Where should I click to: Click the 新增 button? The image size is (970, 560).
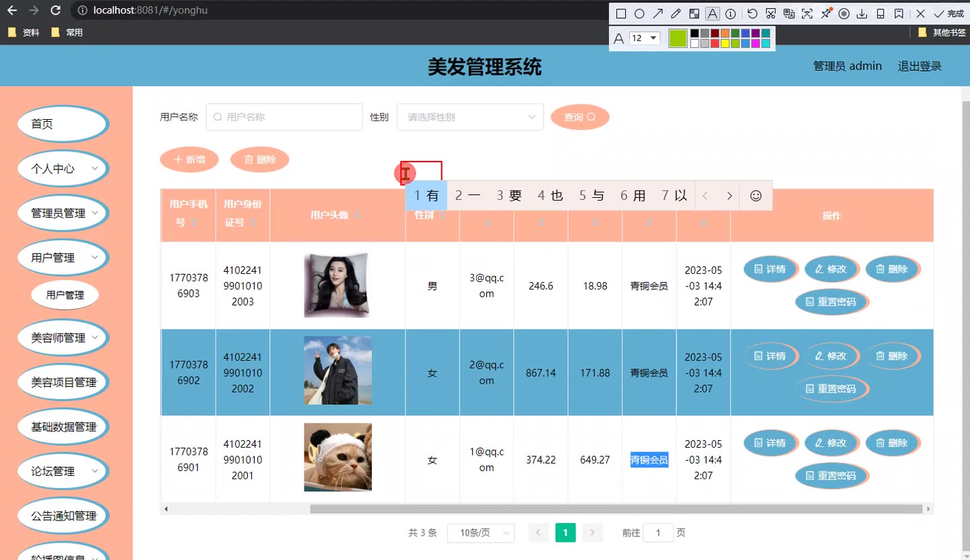click(x=189, y=160)
